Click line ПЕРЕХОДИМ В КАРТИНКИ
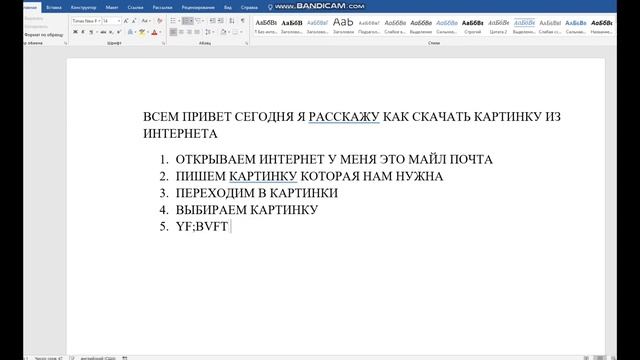The image size is (640, 360). point(257,193)
